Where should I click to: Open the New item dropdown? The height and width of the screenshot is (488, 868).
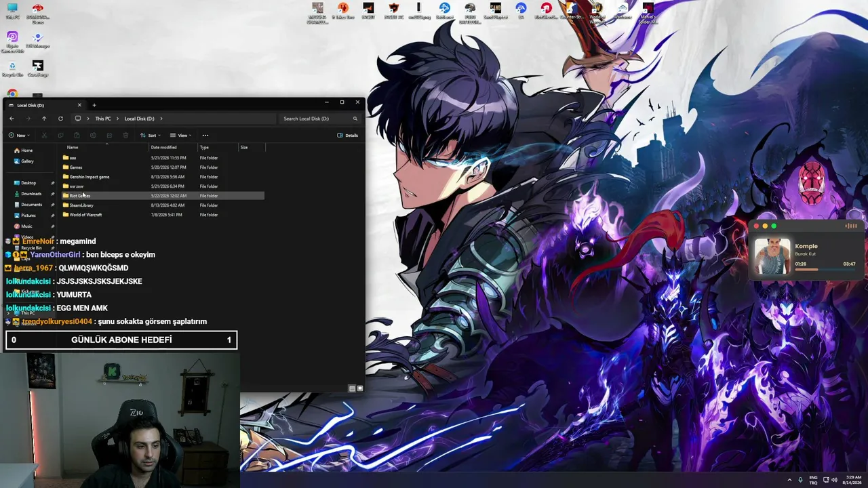pyautogui.click(x=20, y=136)
